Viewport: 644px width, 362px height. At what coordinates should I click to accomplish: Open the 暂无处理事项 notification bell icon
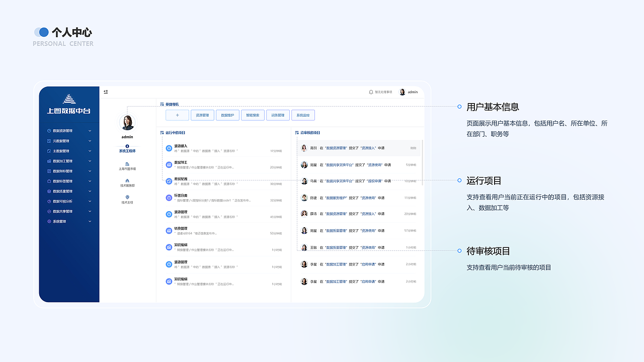tap(371, 92)
